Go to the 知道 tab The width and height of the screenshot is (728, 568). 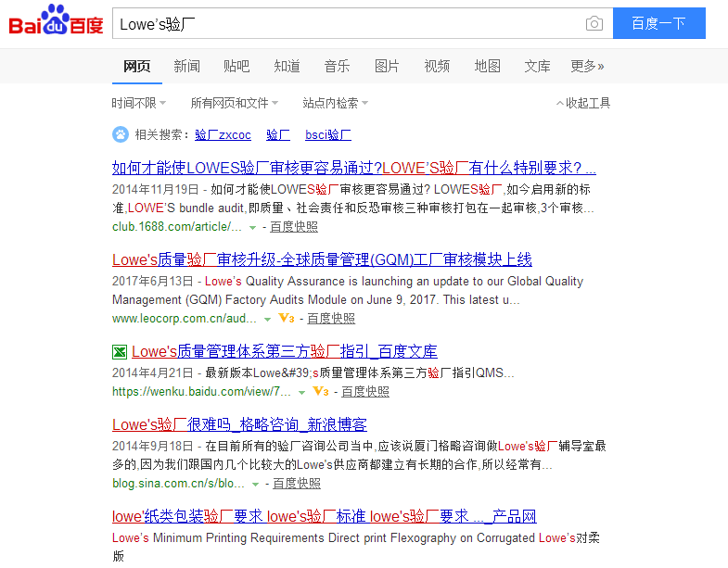[x=287, y=67]
